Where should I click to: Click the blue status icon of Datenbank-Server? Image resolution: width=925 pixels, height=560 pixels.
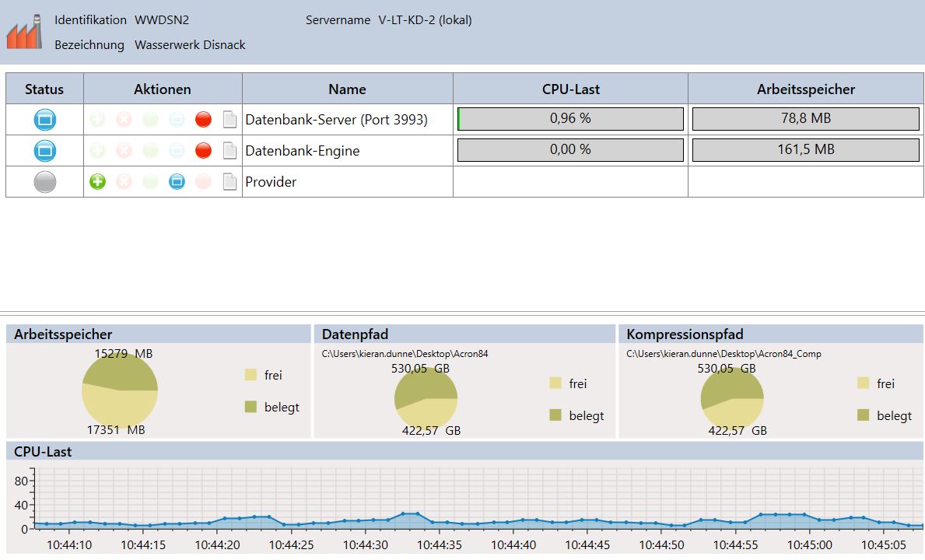click(45, 120)
